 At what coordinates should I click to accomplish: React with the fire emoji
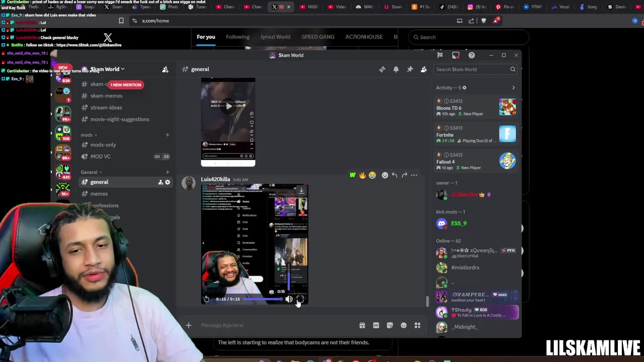tap(362, 175)
